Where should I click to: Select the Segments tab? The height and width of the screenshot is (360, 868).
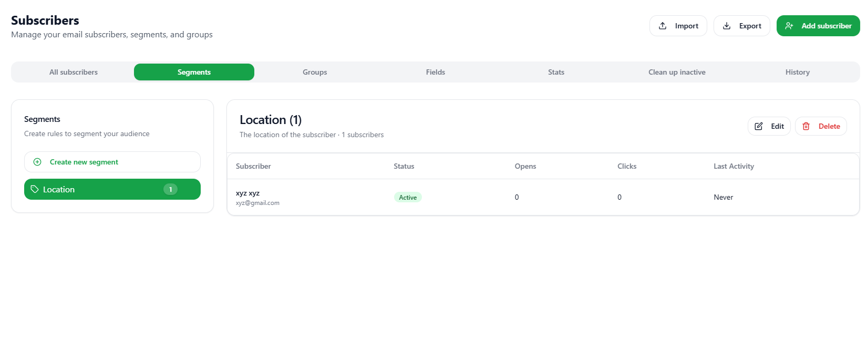[x=194, y=72]
